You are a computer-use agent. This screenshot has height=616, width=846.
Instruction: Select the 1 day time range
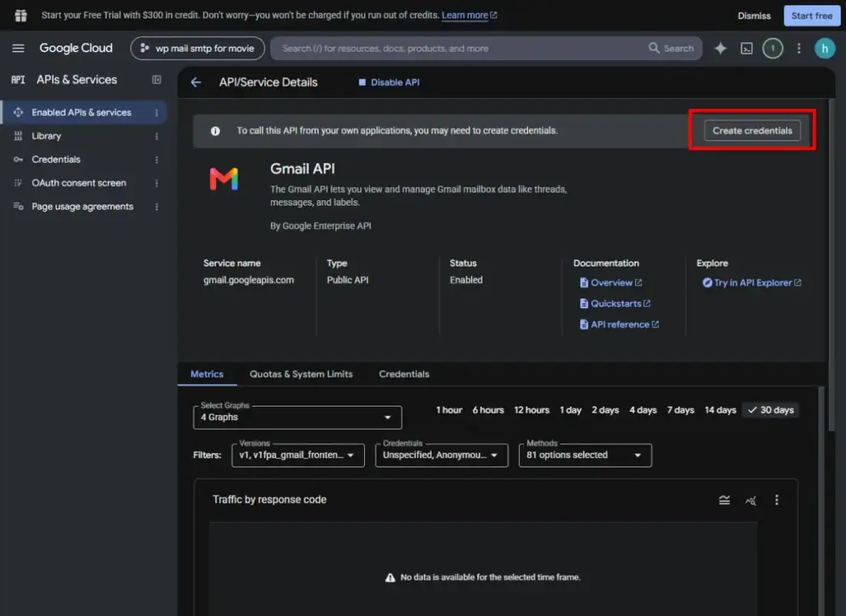[570, 410]
